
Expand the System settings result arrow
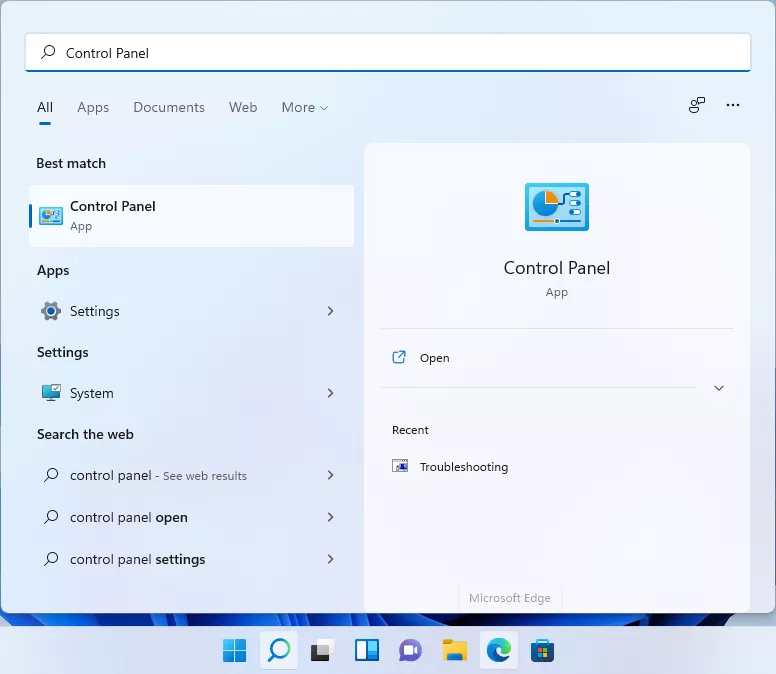pyautogui.click(x=330, y=393)
